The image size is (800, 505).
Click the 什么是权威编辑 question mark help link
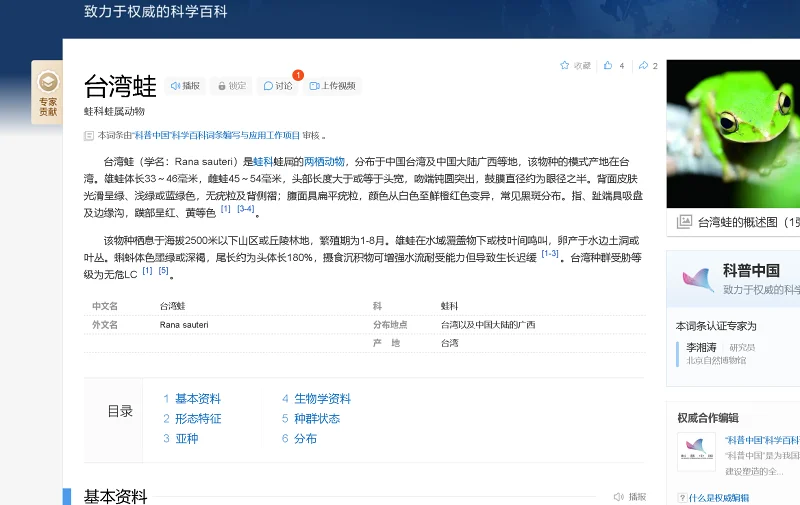pos(682,497)
